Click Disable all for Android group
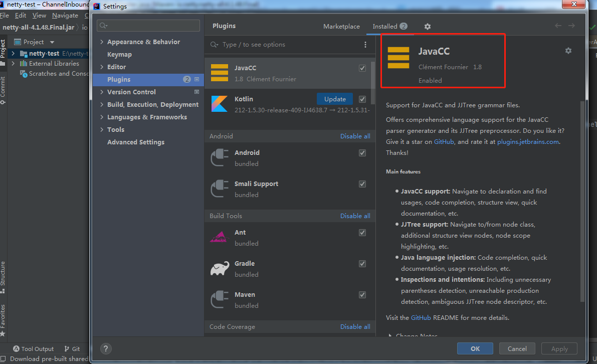 [355, 136]
